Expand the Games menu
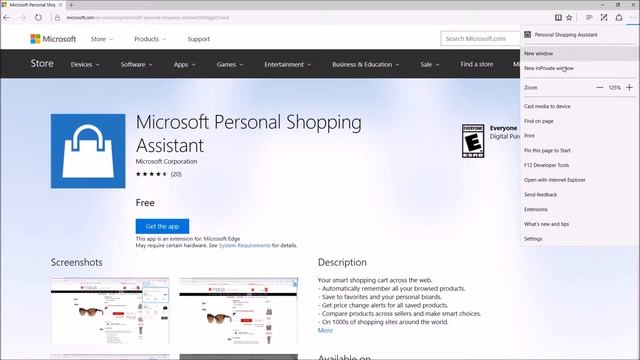This screenshot has width=640, height=360. (230, 64)
